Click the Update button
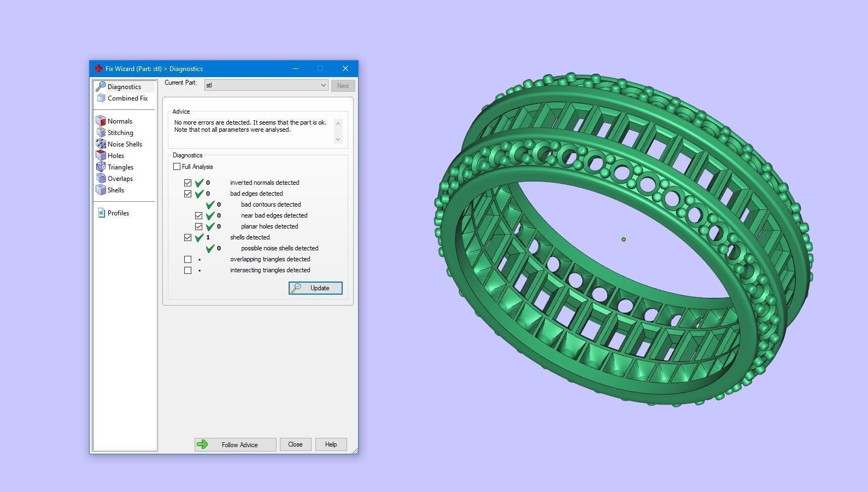The height and width of the screenshot is (492, 868). 315,288
